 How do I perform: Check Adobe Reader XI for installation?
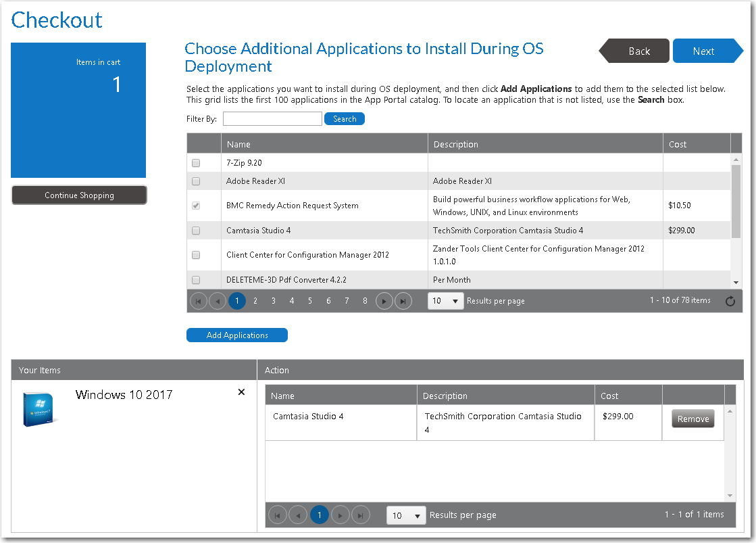tap(197, 181)
